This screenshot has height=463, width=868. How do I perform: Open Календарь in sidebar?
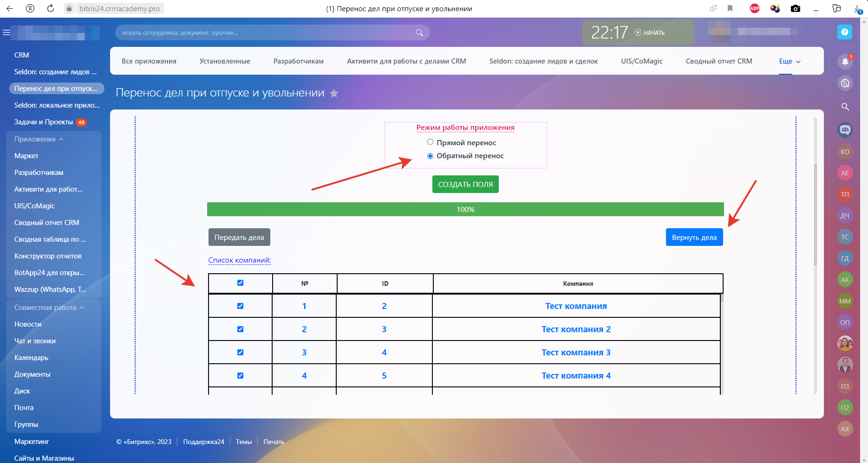click(x=31, y=358)
